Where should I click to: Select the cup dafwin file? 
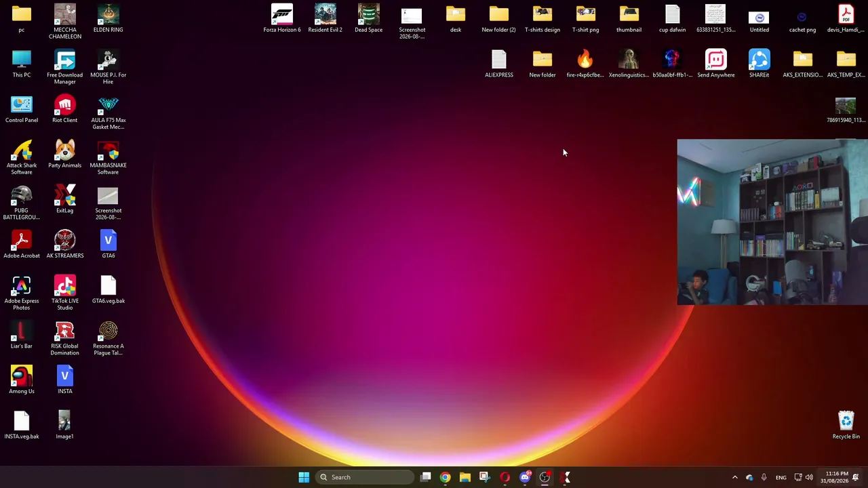[x=673, y=19]
